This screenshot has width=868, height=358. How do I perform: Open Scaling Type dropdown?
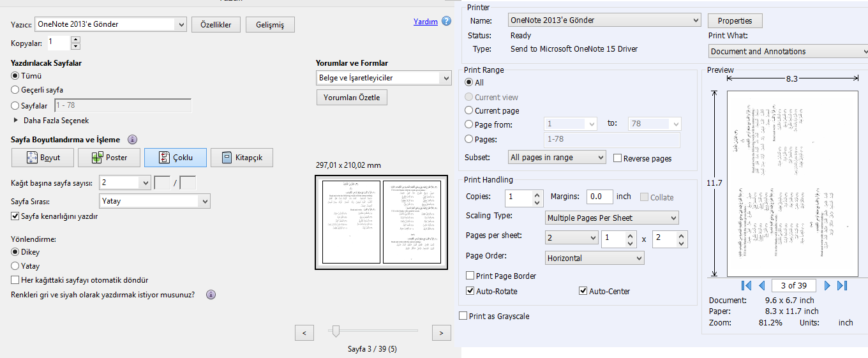click(x=612, y=218)
